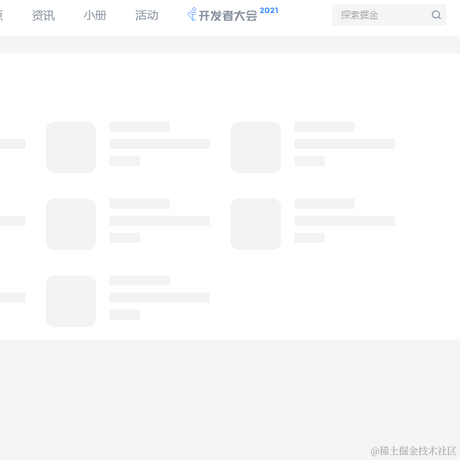Go to the 活动 navigation tab

tap(147, 15)
